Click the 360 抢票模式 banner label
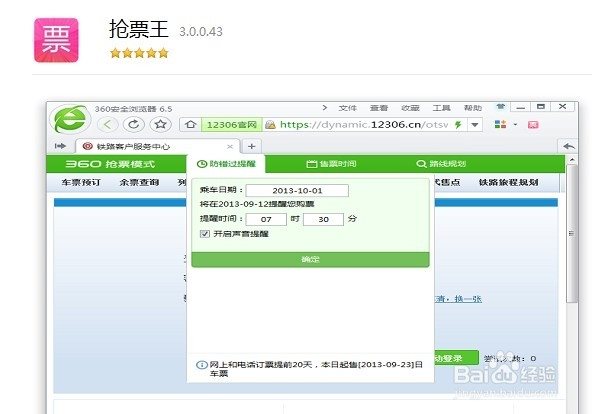Viewport: 592px width, 414px height. [x=110, y=164]
